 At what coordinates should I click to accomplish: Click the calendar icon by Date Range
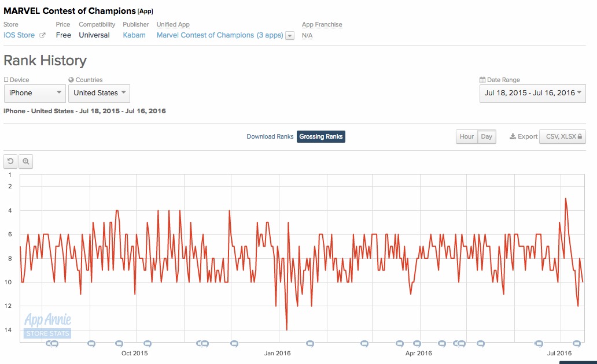482,80
